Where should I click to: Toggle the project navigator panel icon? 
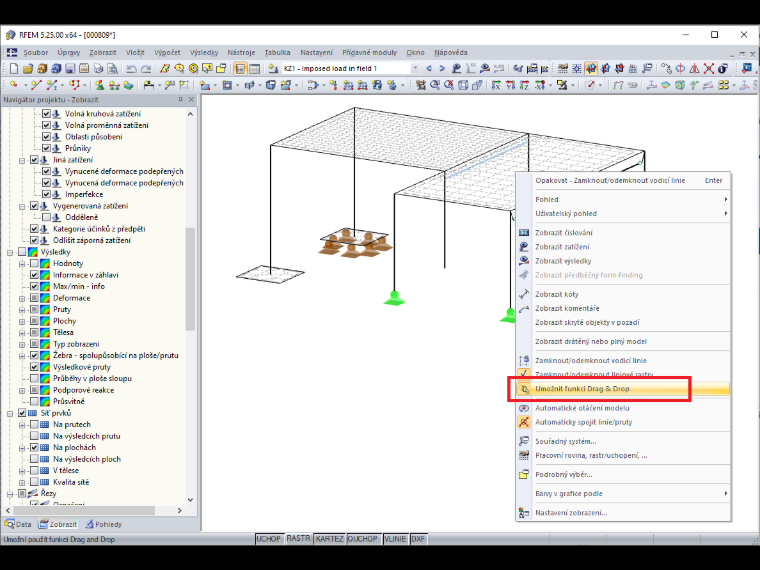(240, 69)
